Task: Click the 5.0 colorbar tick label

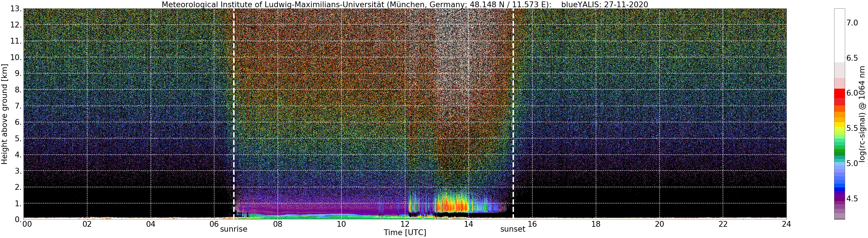Action: 852,163
